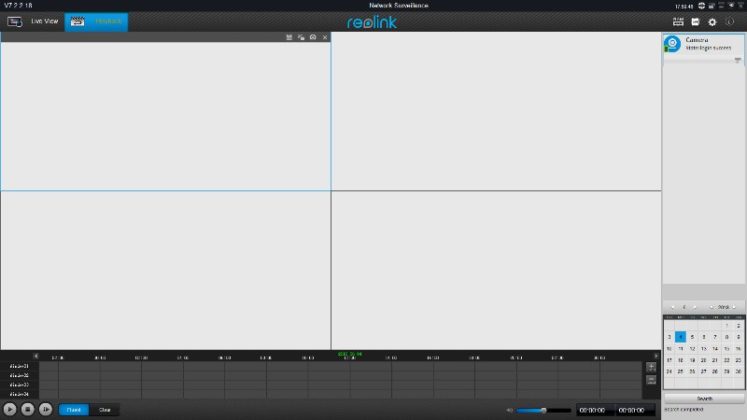Image resolution: width=747 pixels, height=420 pixels.
Task: Pick date 12 in the calendar
Action: [692, 349]
